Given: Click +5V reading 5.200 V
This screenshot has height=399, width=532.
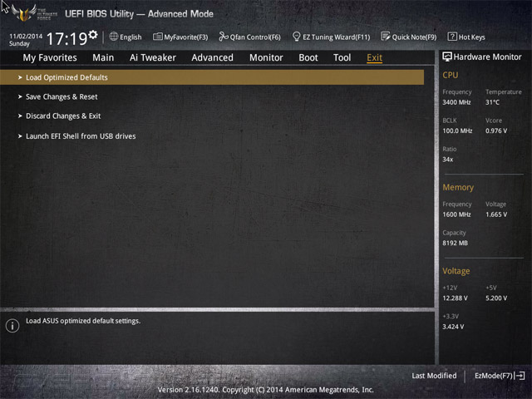Looking at the screenshot, I should tap(496, 298).
